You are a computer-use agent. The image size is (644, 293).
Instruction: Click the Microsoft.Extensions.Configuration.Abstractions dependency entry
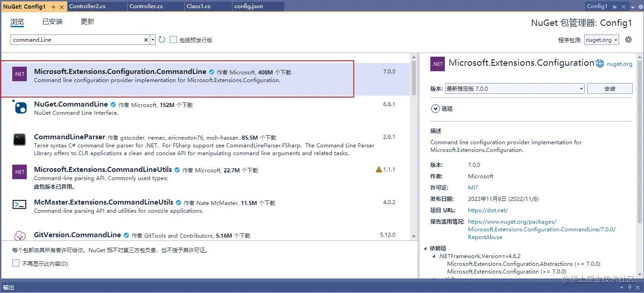click(x=523, y=264)
